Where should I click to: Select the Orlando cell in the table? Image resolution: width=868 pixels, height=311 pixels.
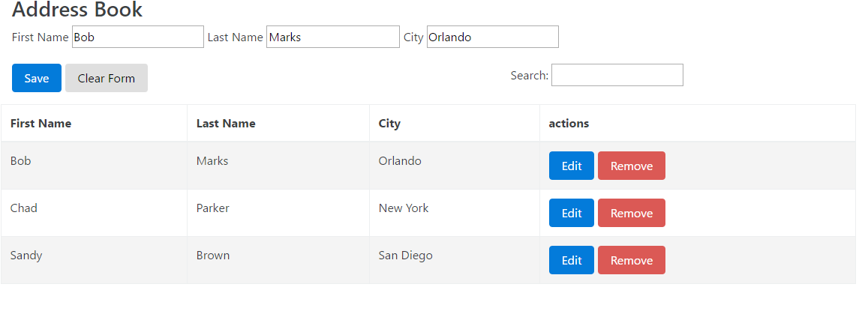[x=455, y=166]
